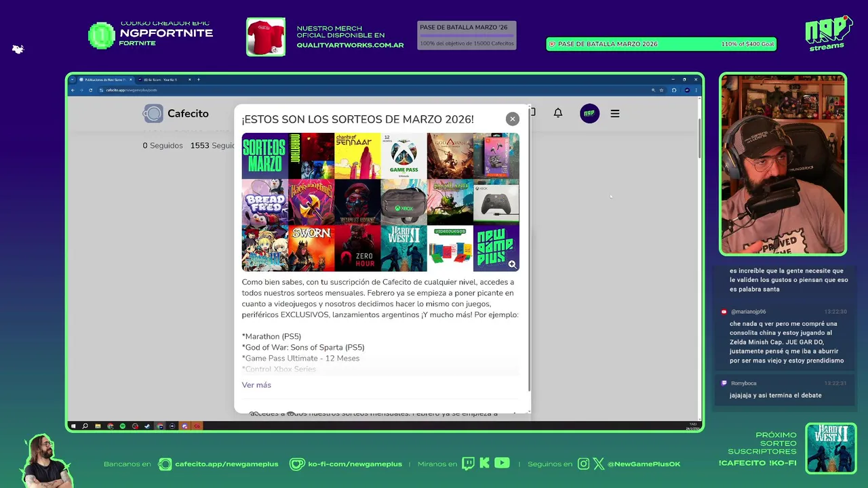Click the Hard West II next-raffle thumbnail
The height and width of the screenshot is (488, 868).
pyautogui.click(x=831, y=448)
